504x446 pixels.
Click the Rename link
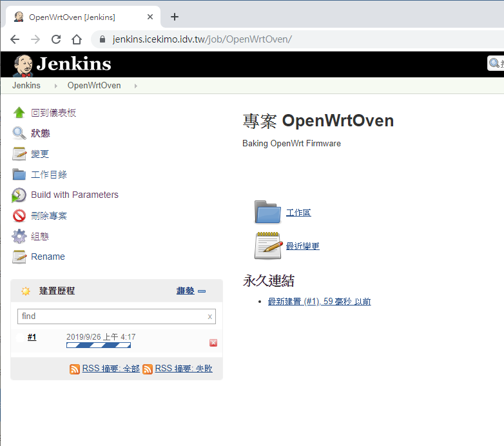pyautogui.click(x=48, y=257)
